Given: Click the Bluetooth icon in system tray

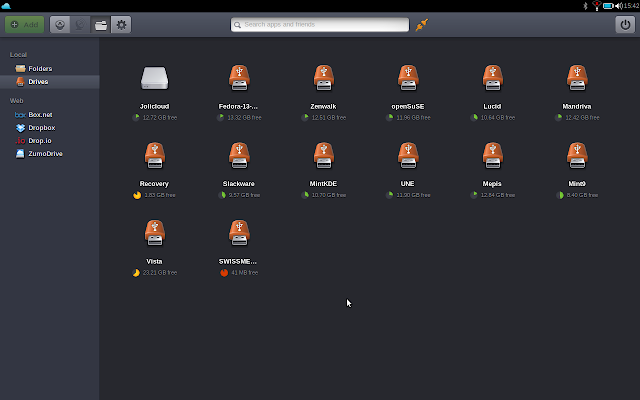Looking at the screenshot, I should point(585,6).
